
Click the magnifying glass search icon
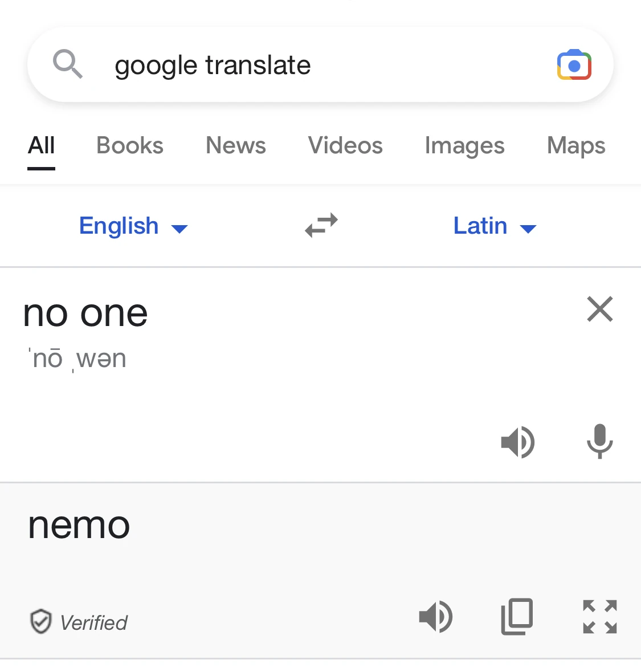point(68,64)
